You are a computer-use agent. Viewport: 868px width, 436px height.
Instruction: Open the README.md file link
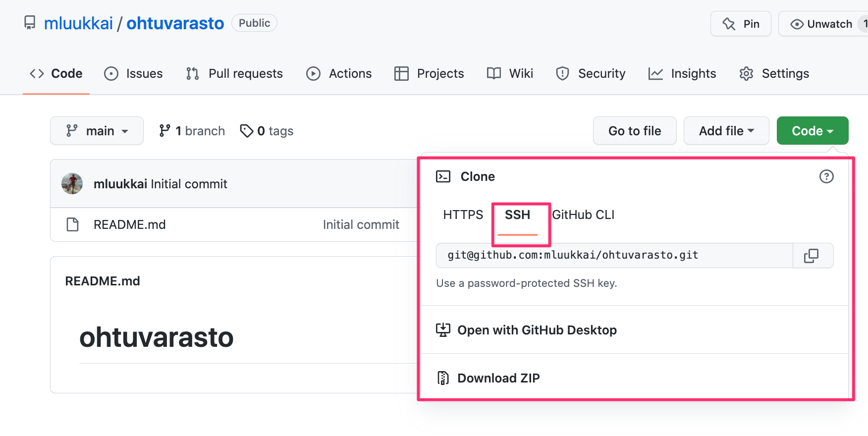130,224
